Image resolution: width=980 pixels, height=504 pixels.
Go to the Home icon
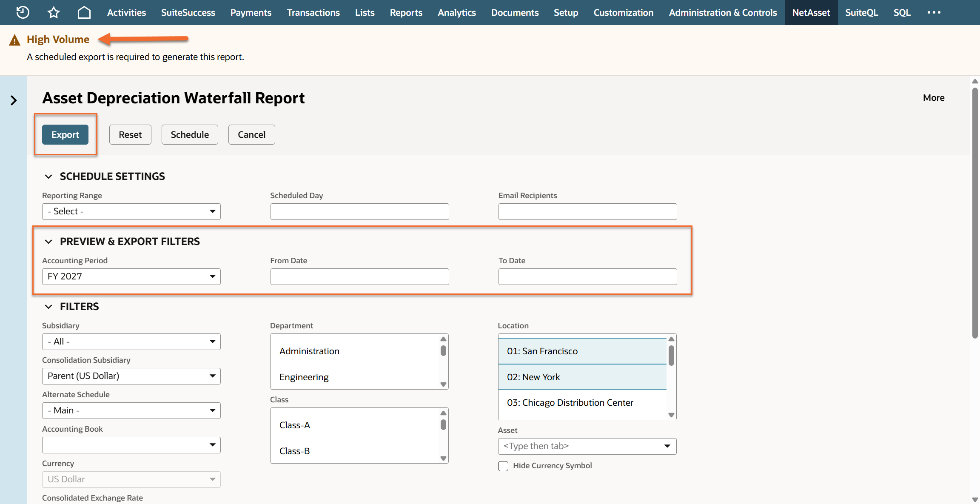84,12
